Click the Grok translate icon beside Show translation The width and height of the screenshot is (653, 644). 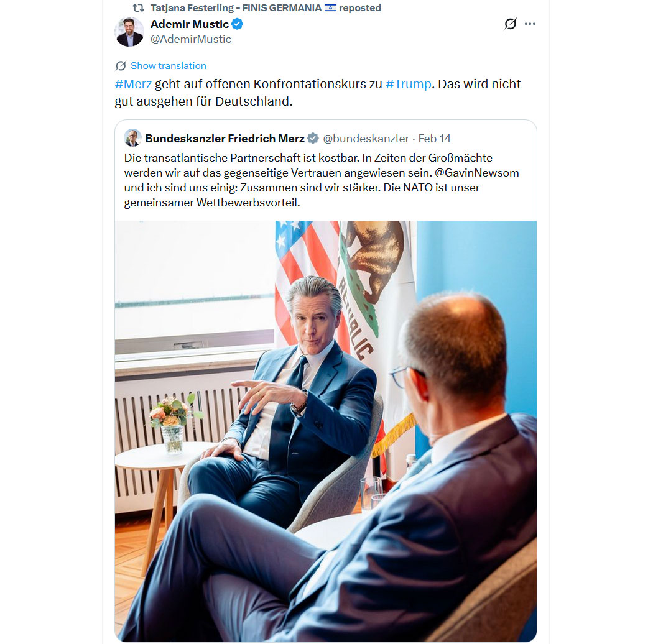pyautogui.click(x=121, y=66)
